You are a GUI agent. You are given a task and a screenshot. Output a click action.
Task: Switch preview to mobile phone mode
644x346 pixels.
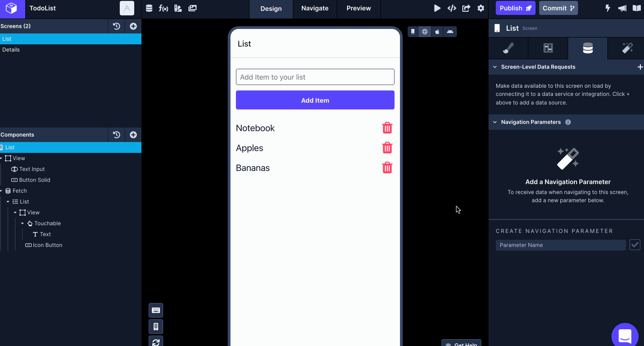click(x=413, y=32)
